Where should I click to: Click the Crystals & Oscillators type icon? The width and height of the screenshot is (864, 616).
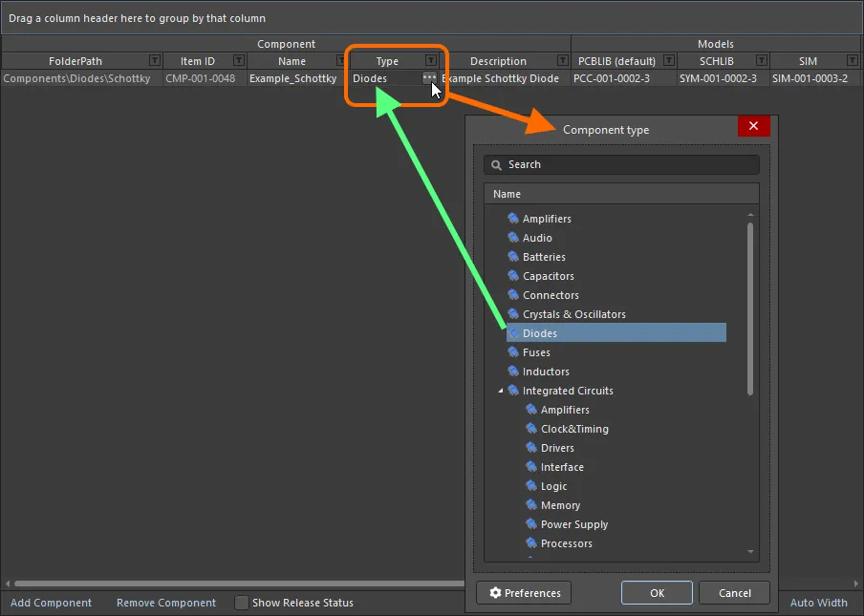tap(513, 314)
